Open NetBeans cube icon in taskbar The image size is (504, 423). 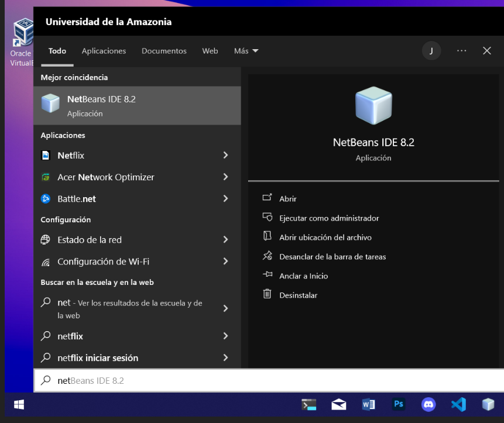[x=488, y=405]
